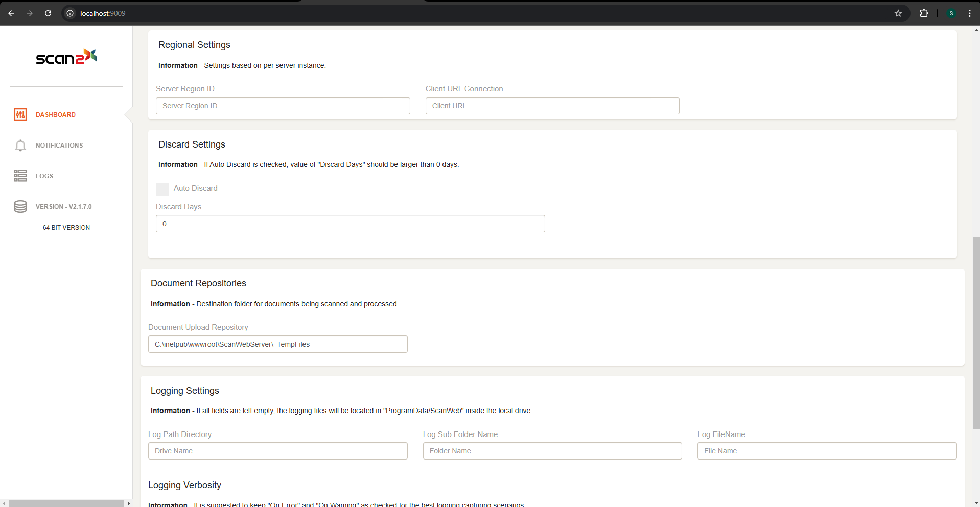980x507 pixels.
Task: Click the Logs list icon
Action: click(x=20, y=176)
